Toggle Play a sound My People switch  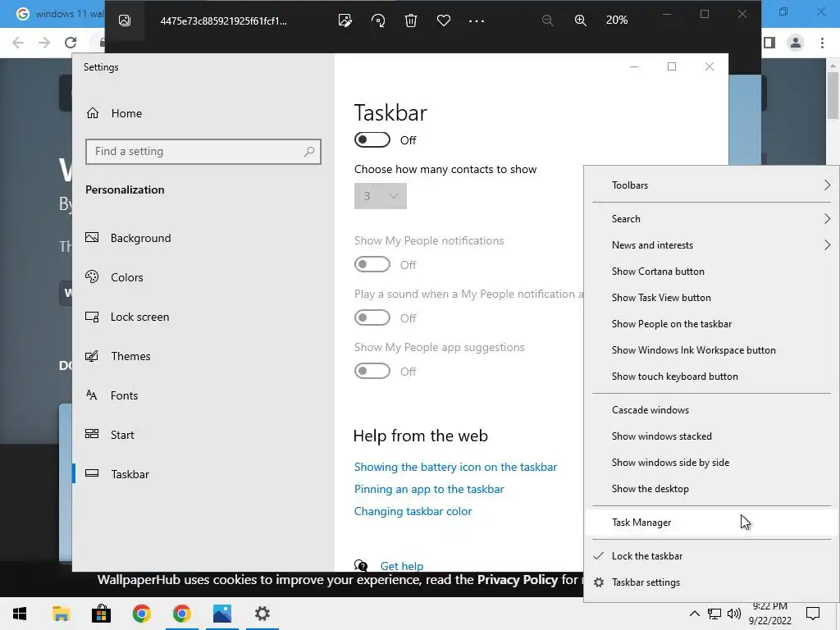(372, 317)
